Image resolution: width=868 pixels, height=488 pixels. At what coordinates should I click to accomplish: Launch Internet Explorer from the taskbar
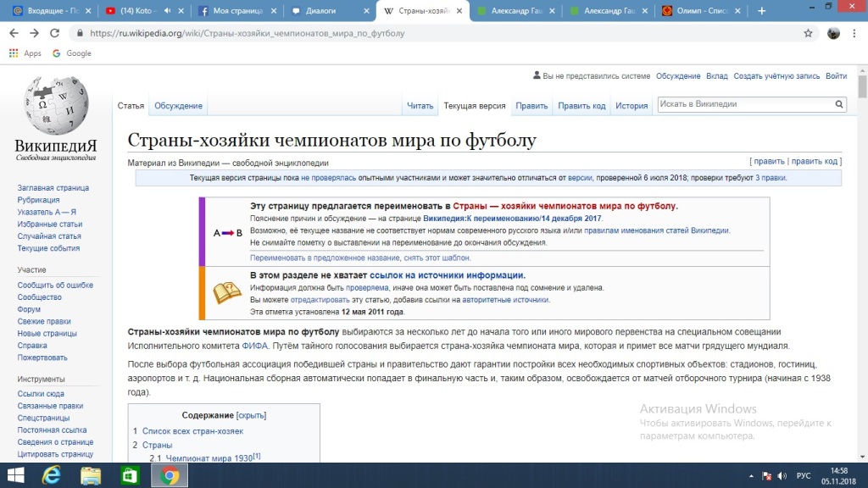coord(52,475)
